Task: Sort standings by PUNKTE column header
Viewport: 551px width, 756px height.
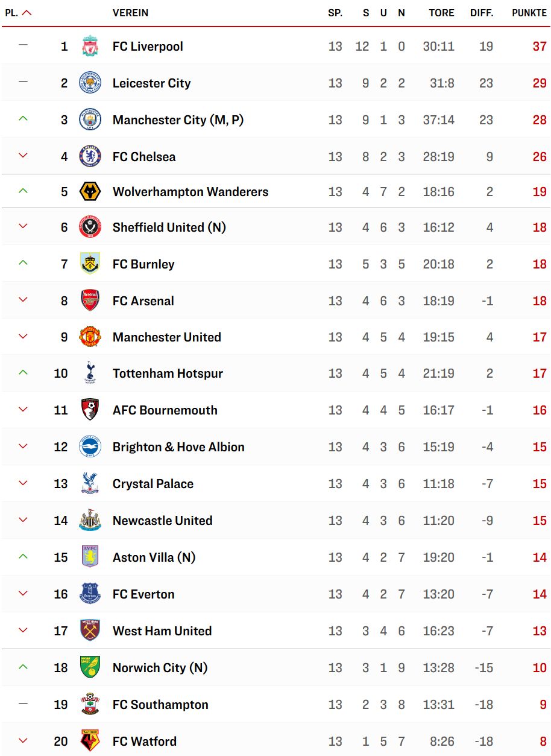Action: pyautogui.click(x=529, y=13)
